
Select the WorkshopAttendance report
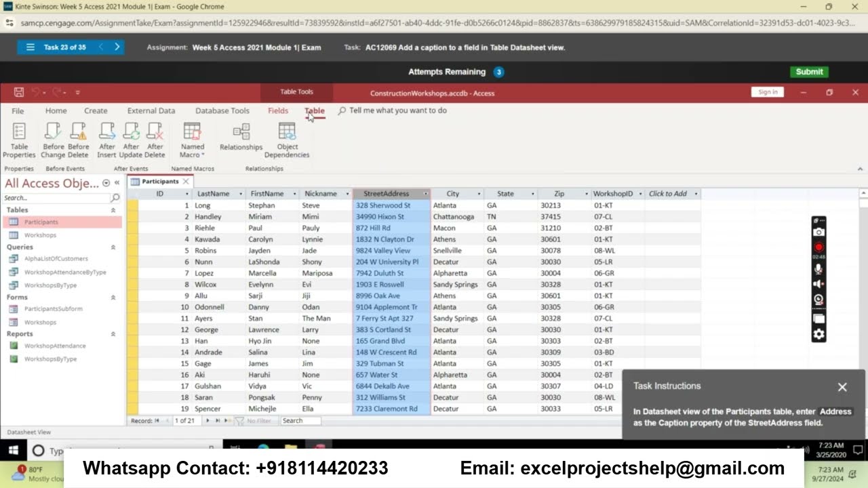click(x=55, y=346)
